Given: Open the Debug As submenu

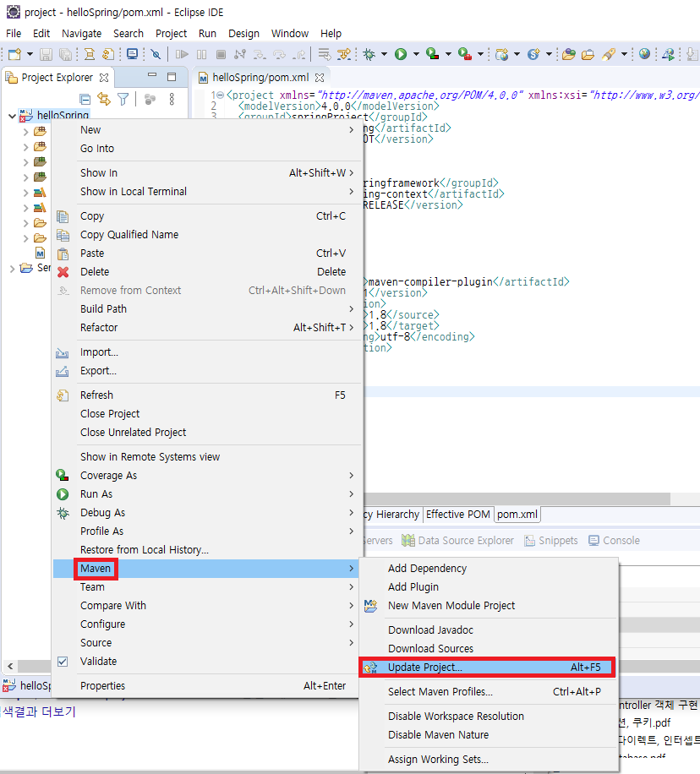Looking at the screenshot, I should click(x=207, y=513).
